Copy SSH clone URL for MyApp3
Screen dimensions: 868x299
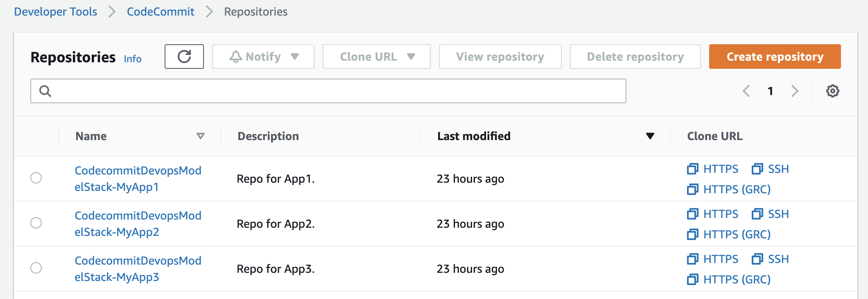coord(771,259)
